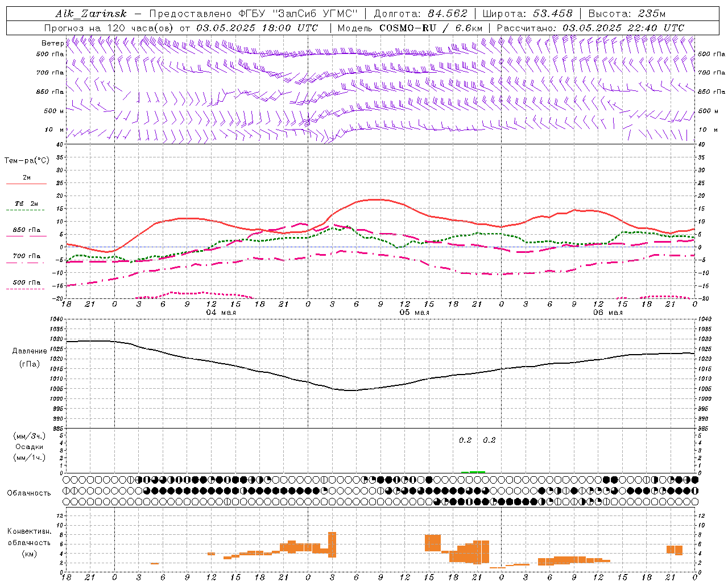Select right-side "10 м" wind level label
The height and width of the screenshot is (582, 728).
point(707,130)
